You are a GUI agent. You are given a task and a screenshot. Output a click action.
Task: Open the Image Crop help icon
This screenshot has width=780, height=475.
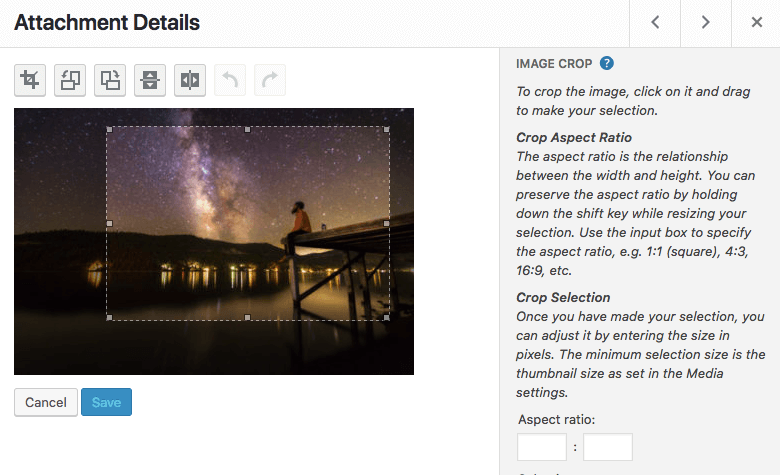[607, 63]
